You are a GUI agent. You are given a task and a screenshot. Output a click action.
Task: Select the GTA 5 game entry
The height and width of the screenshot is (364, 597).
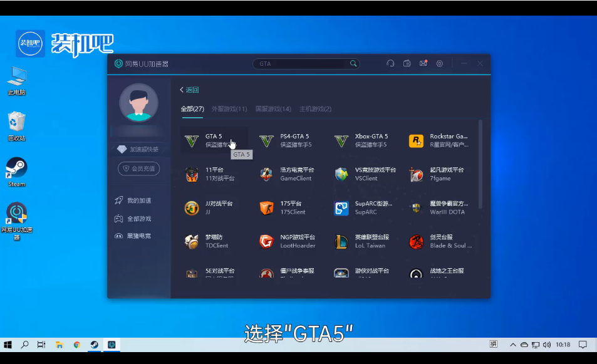click(214, 140)
